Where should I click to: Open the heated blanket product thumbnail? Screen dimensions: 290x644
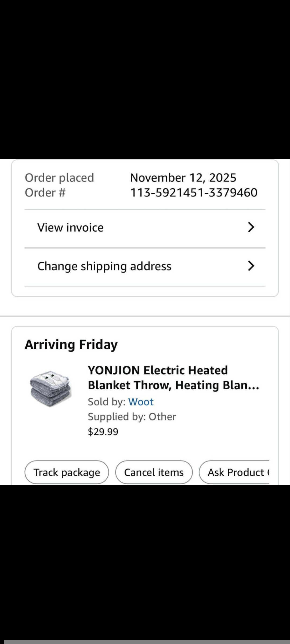(x=50, y=389)
